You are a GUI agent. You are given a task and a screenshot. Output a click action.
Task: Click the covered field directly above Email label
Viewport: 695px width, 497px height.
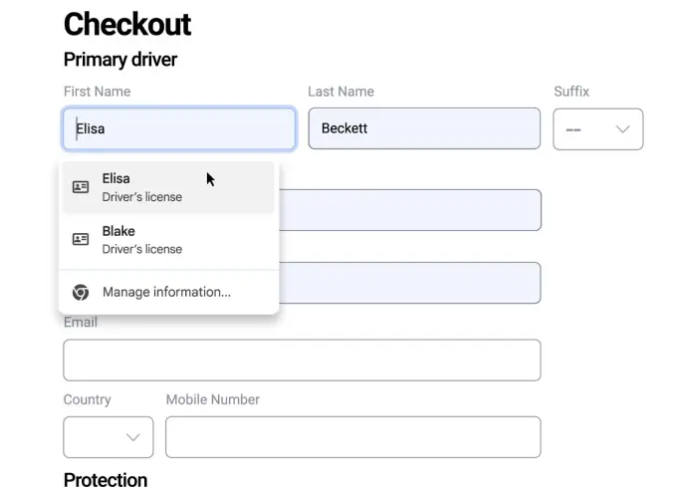[x=410, y=283]
